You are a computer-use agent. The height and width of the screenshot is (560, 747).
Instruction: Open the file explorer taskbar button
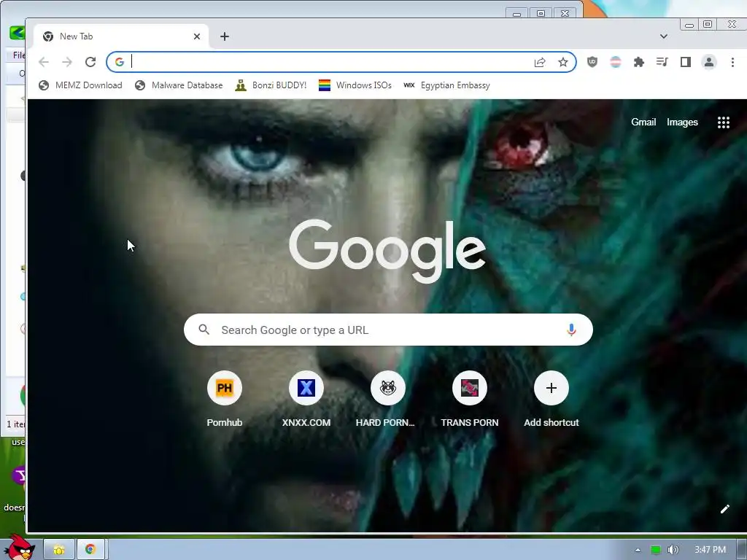click(x=59, y=550)
